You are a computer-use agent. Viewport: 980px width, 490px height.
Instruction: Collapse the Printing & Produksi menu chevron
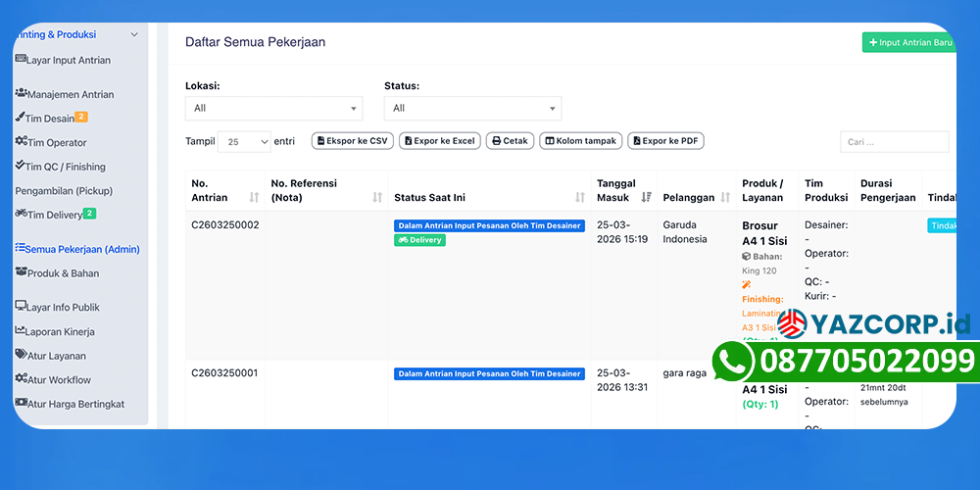(133, 35)
